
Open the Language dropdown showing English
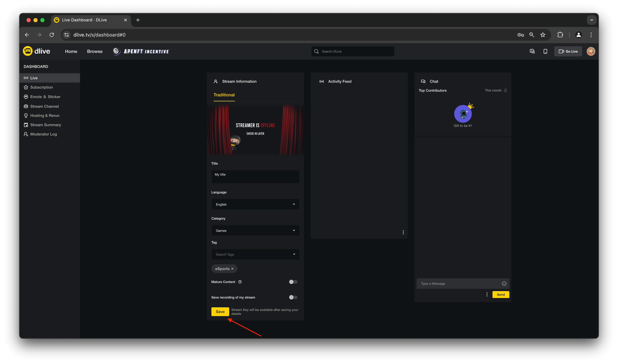255,204
